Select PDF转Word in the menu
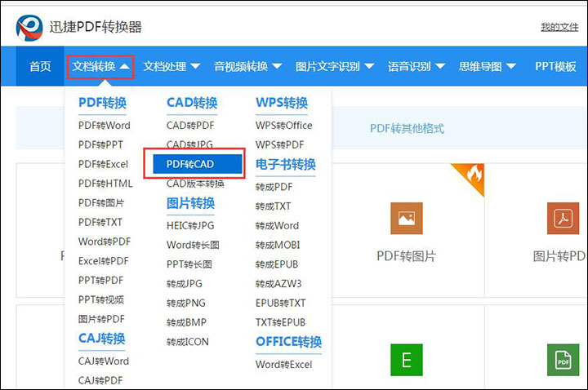This screenshot has height=390, width=588. tap(105, 126)
